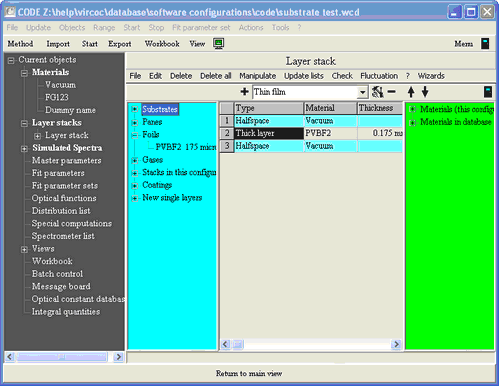This screenshot has height=386, width=499.
Task: Select Batch control tree item
Action: pyautogui.click(x=57, y=274)
